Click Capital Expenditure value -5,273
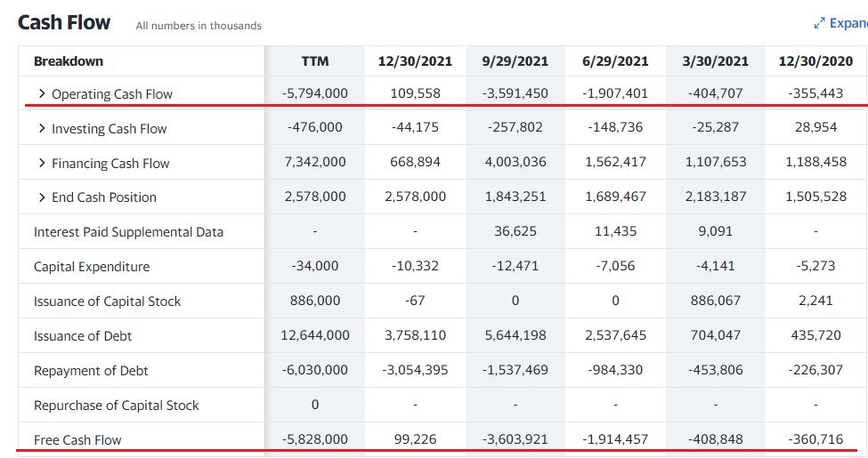Screen dimensions: 868x458 [x=816, y=266]
